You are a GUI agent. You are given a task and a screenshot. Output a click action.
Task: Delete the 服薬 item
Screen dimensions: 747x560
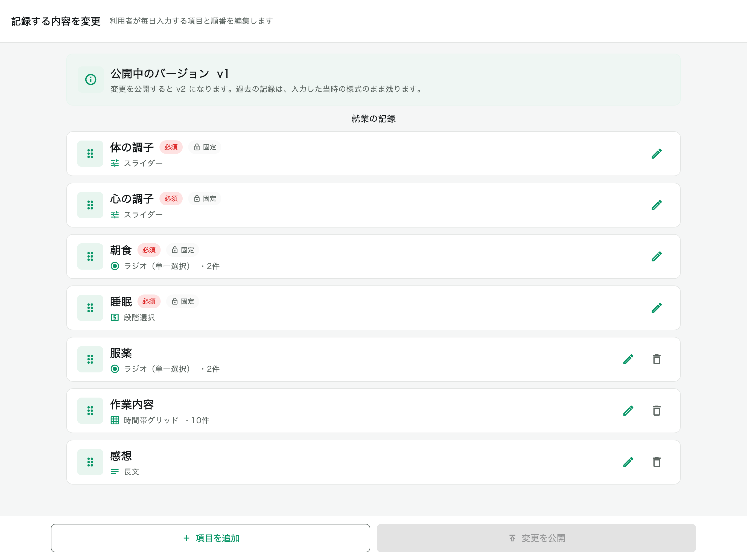click(656, 359)
